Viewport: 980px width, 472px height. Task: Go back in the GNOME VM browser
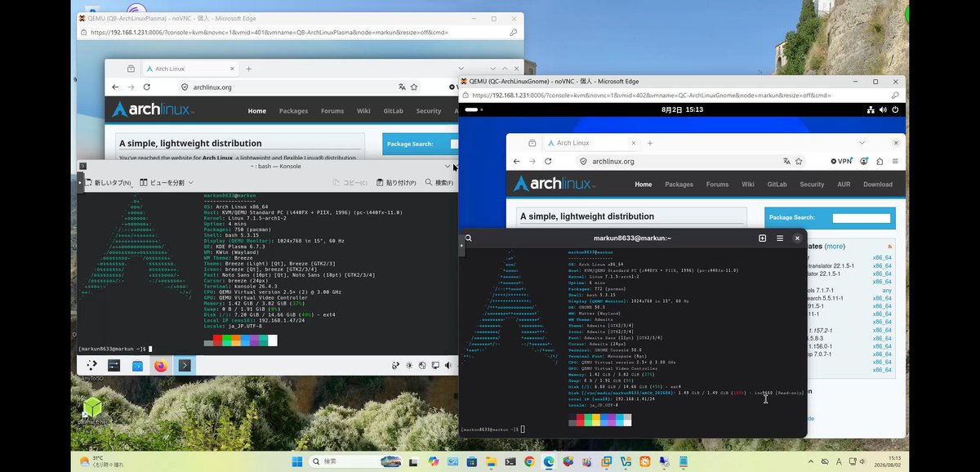516,162
